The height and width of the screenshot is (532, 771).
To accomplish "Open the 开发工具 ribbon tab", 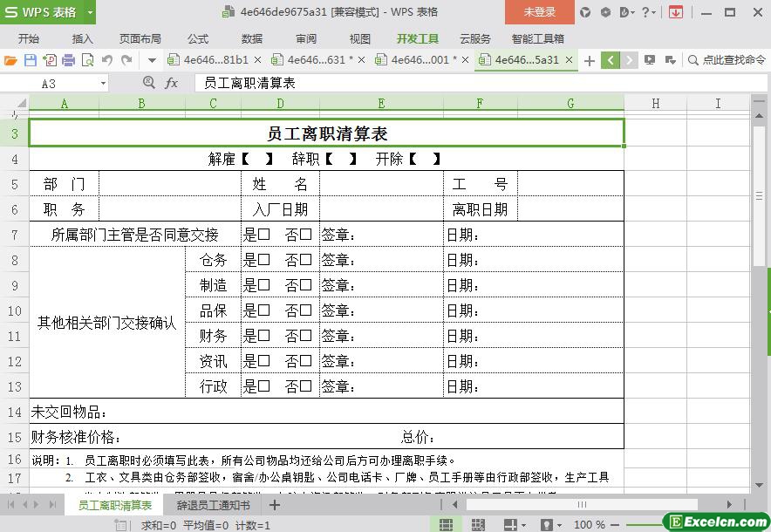I will coord(417,38).
